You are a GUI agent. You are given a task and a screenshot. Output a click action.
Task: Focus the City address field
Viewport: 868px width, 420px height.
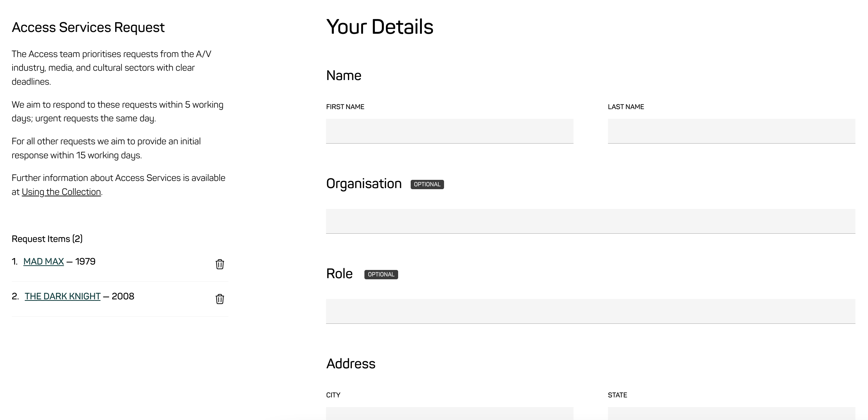click(x=449, y=414)
